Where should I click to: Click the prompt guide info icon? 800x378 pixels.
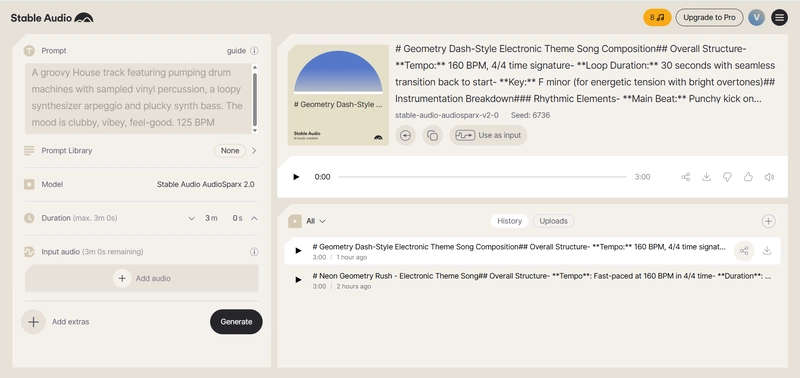click(x=254, y=51)
